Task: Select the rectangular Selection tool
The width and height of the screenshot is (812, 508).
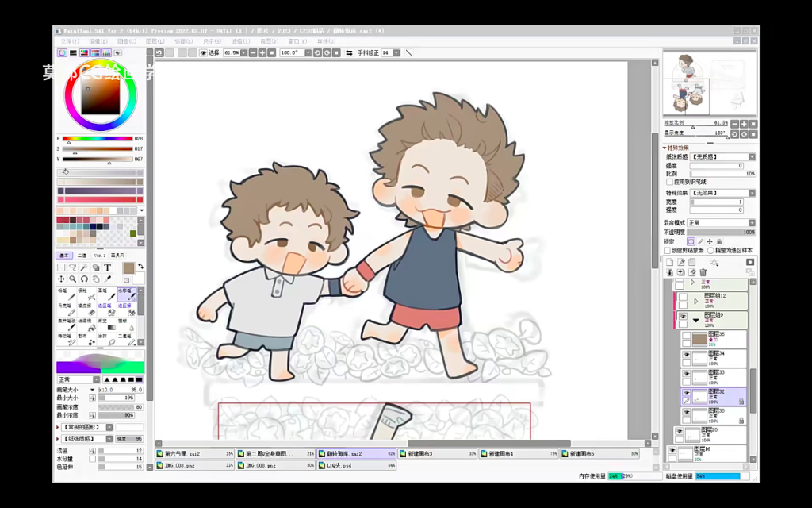Action: click(61, 267)
